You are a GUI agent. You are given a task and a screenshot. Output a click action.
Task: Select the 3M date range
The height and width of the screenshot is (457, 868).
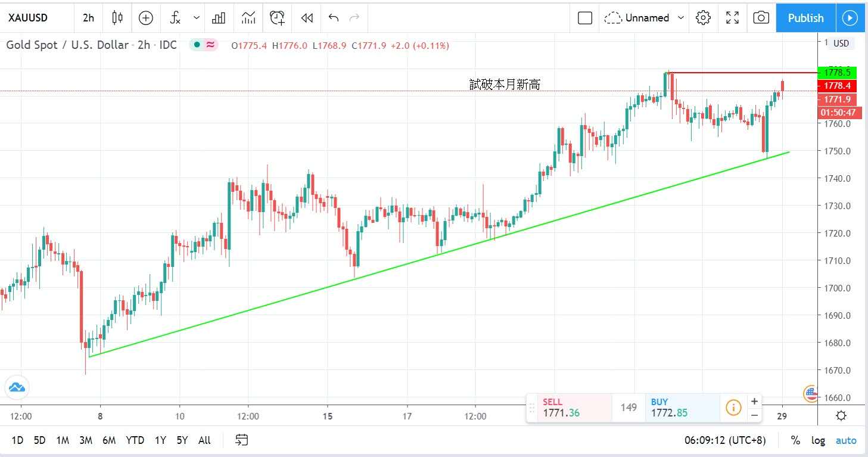[86, 440]
